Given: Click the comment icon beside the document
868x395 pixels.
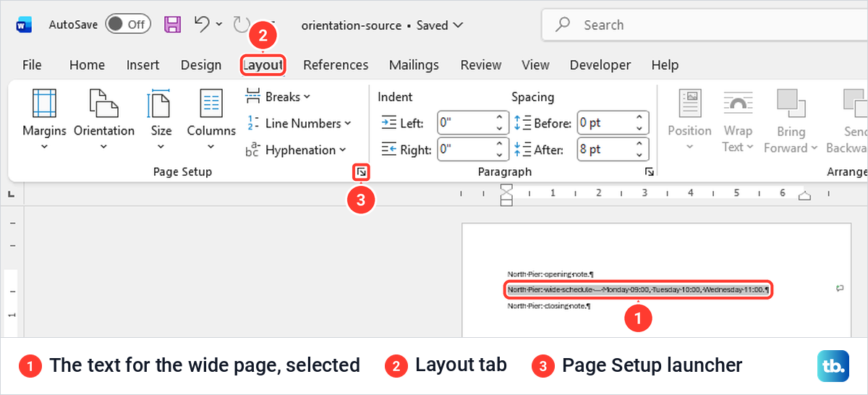Looking at the screenshot, I should pyautogui.click(x=839, y=288).
